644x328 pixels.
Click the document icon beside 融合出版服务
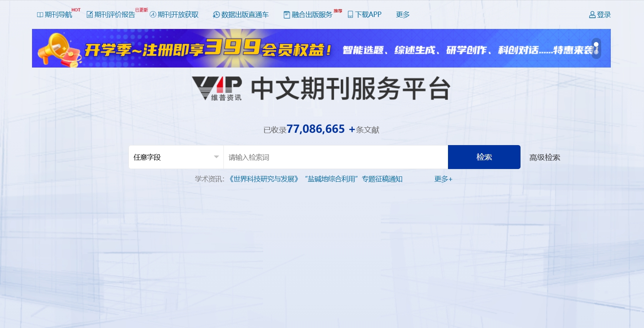(287, 15)
